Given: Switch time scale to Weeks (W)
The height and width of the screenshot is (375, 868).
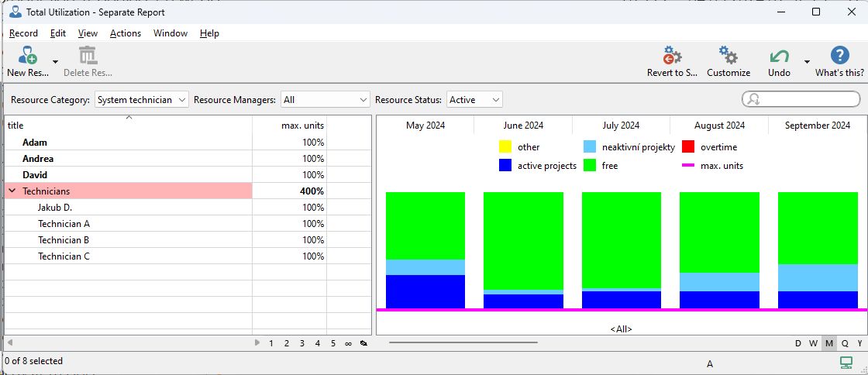Looking at the screenshot, I should 813,343.
